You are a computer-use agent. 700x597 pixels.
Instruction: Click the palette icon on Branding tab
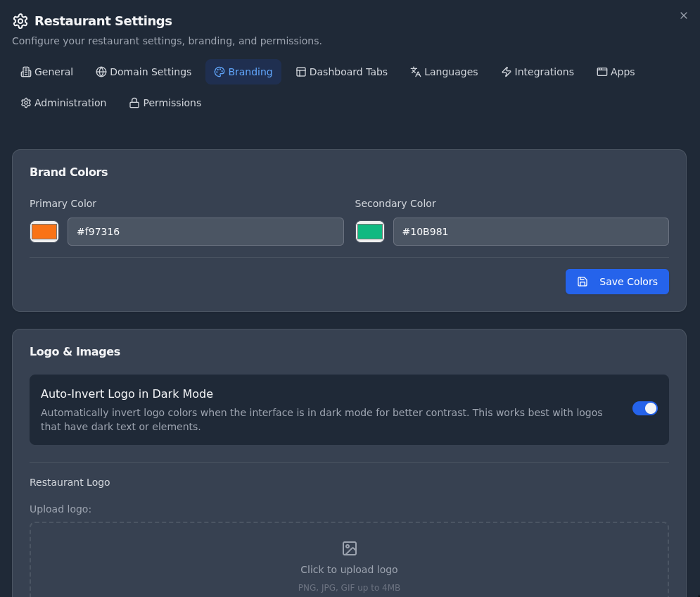click(x=219, y=72)
